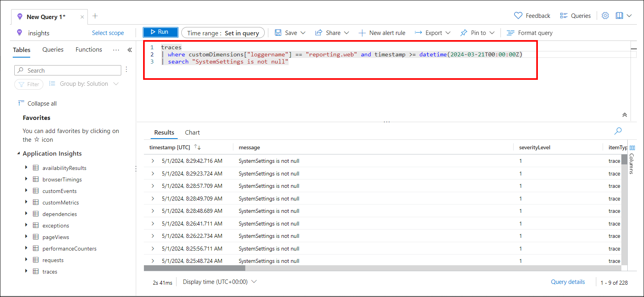Click the Filter button

click(x=29, y=84)
